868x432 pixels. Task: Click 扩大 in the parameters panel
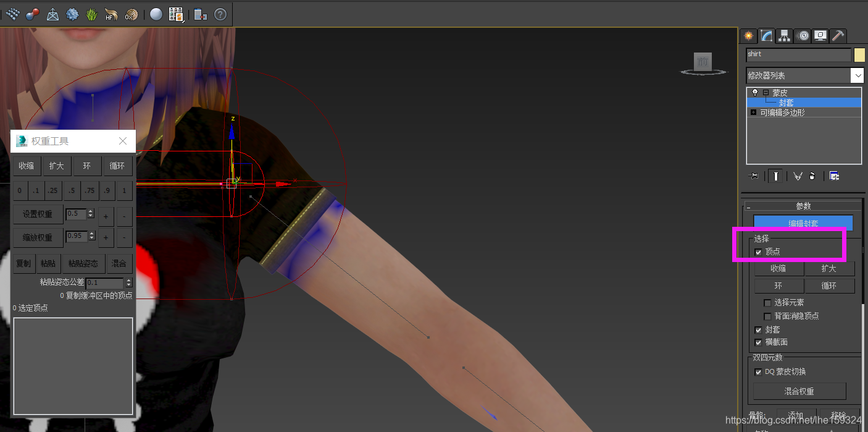[x=829, y=268]
